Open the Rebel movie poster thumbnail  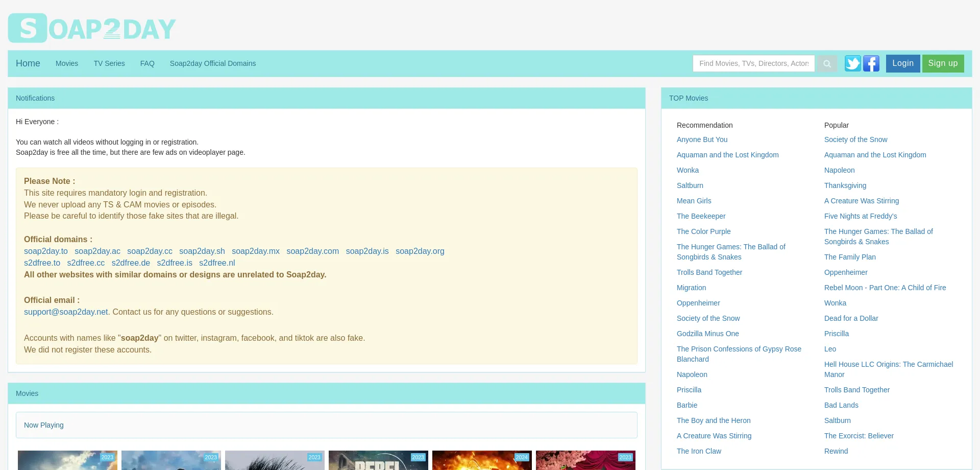tap(378, 460)
